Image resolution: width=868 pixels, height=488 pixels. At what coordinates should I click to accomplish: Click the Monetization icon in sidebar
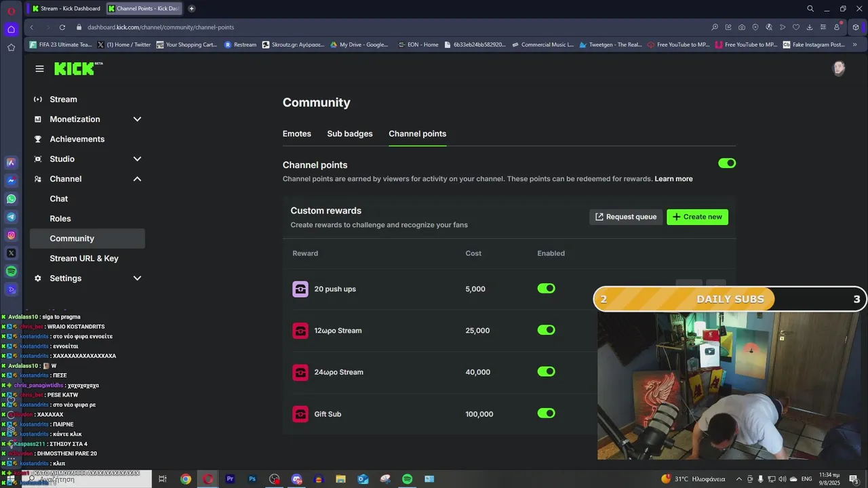tap(38, 119)
